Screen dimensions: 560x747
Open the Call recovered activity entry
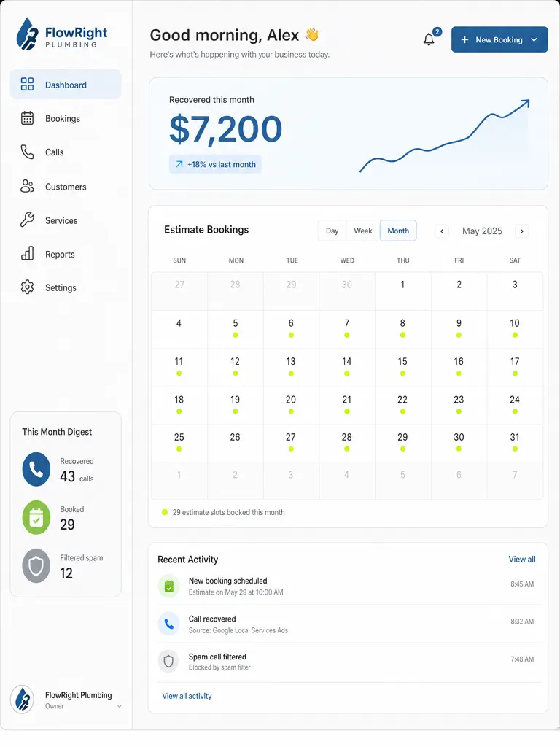[350, 624]
